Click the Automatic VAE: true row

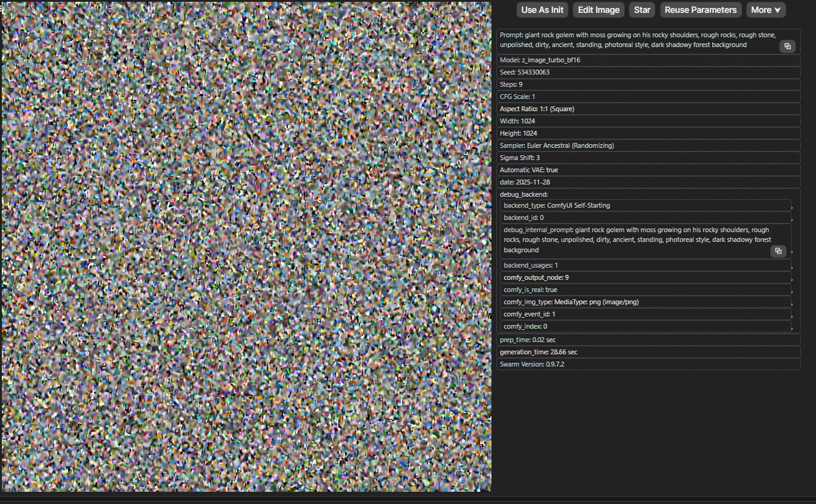(x=649, y=170)
